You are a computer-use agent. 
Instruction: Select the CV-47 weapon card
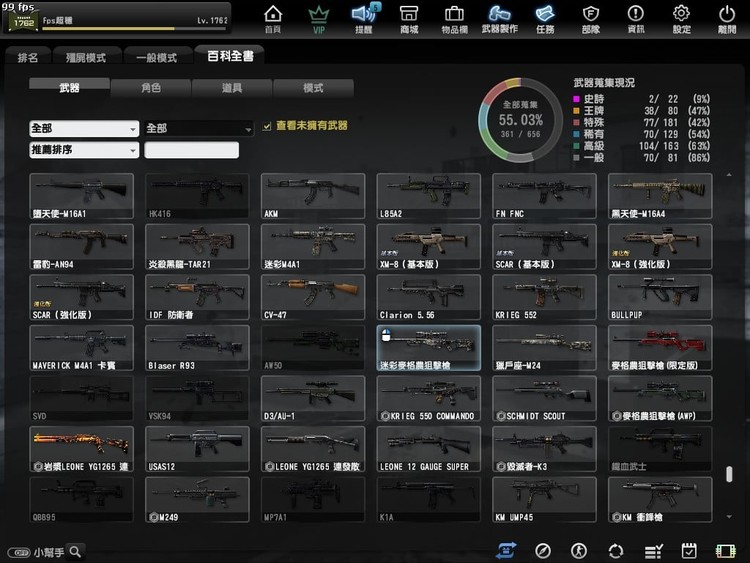click(313, 297)
